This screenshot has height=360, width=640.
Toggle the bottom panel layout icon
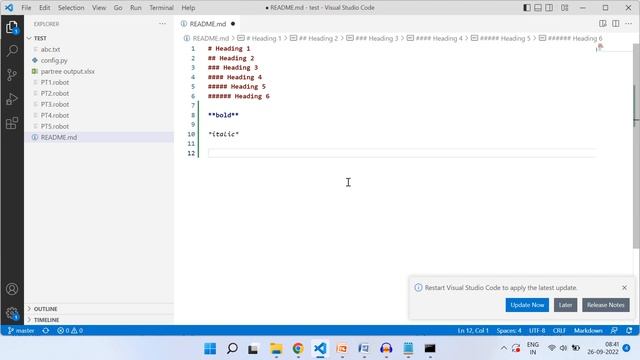538,8
